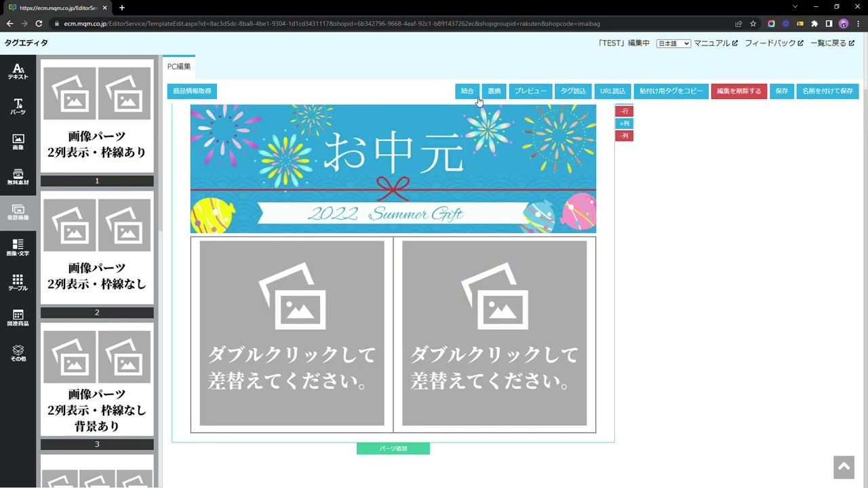
Task: Open browser extensions puzzle menu
Action: point(814,24)
